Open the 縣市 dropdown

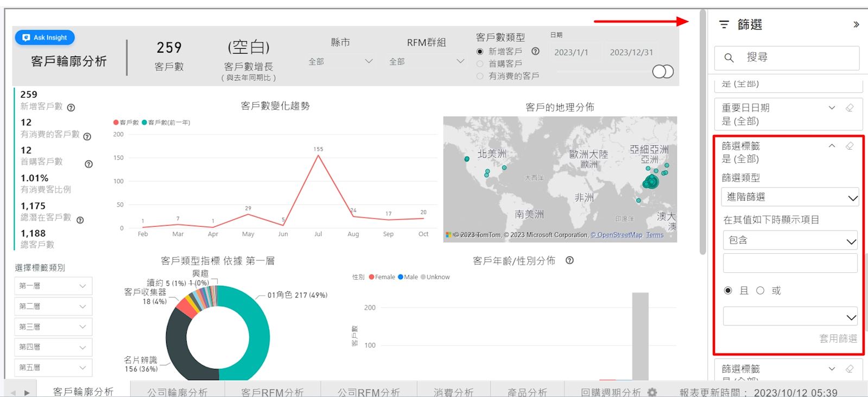pyautogui.click(x=340, y=62)
